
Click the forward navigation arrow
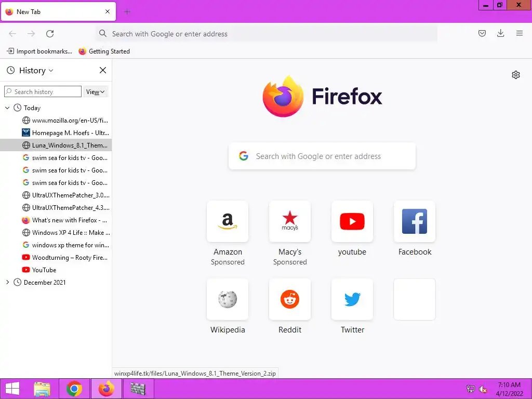31,34
